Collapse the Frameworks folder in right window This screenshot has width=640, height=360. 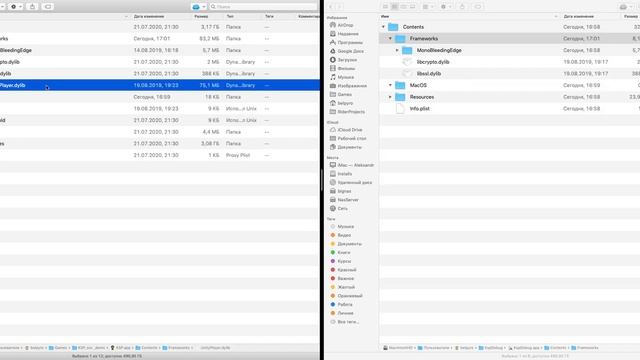pos(390,38)
